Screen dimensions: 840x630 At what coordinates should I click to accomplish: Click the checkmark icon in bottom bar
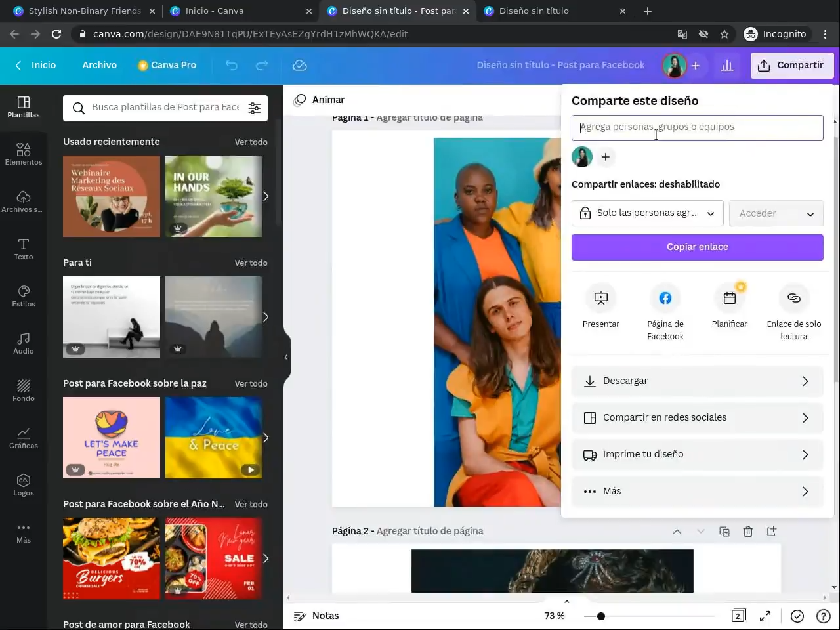797,616
